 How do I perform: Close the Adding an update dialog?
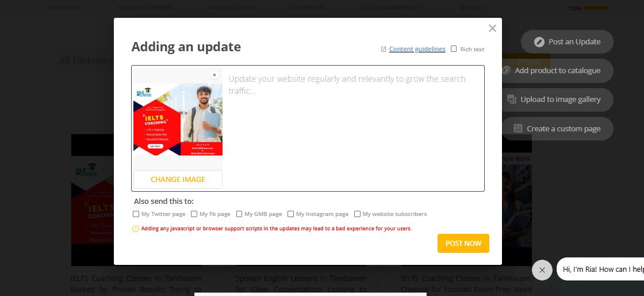click(492, 28)
